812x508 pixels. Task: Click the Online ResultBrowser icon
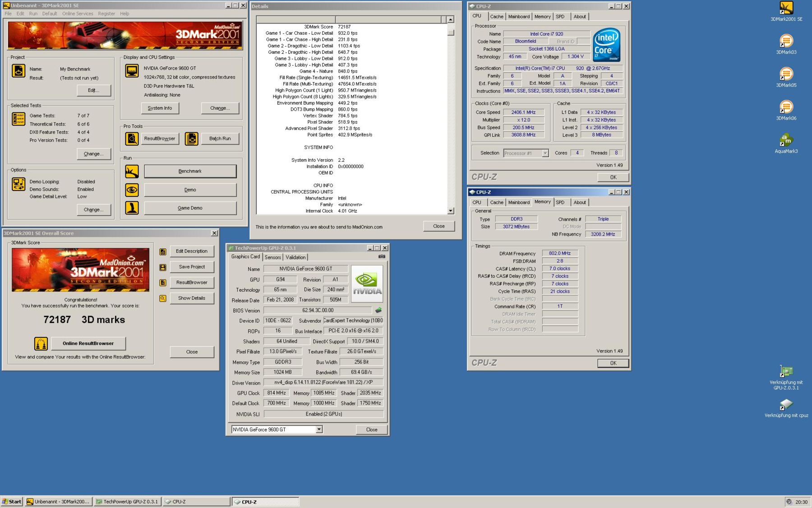(x=41, y=344)
